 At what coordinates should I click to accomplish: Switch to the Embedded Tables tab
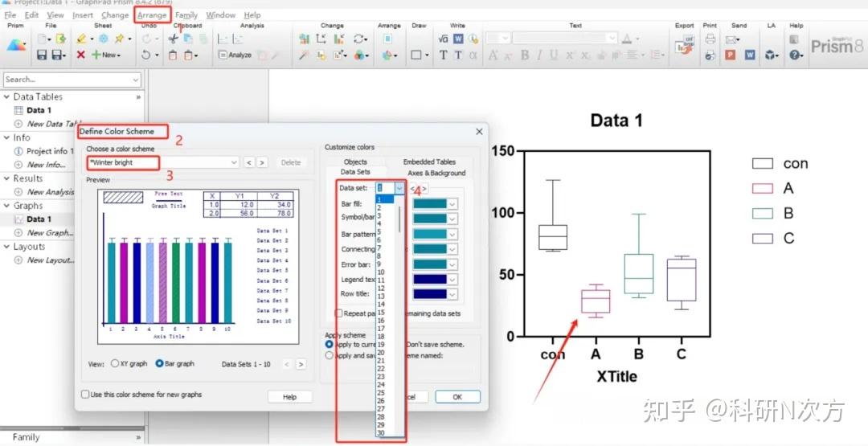[429, 162]
